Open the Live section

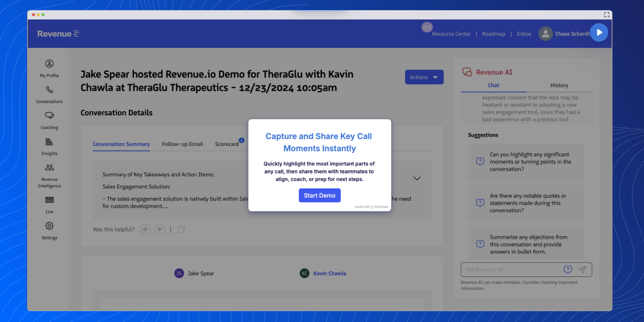pyautogui.click(x=49, y=205)
